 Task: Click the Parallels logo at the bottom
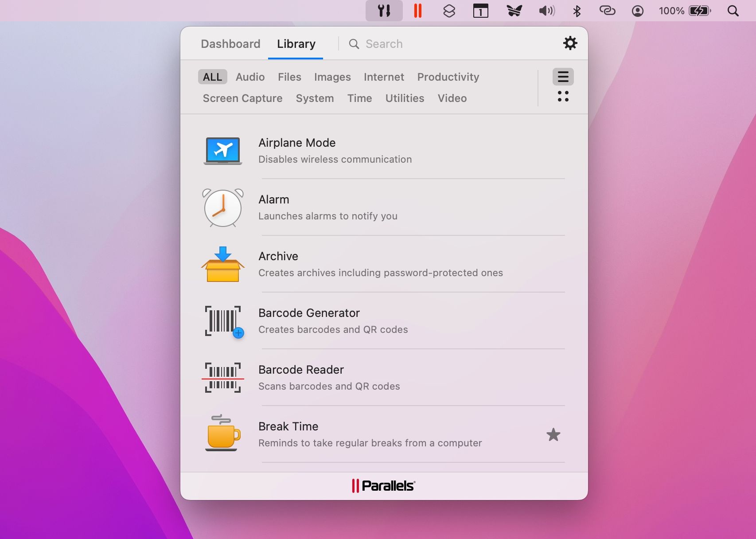384,485
